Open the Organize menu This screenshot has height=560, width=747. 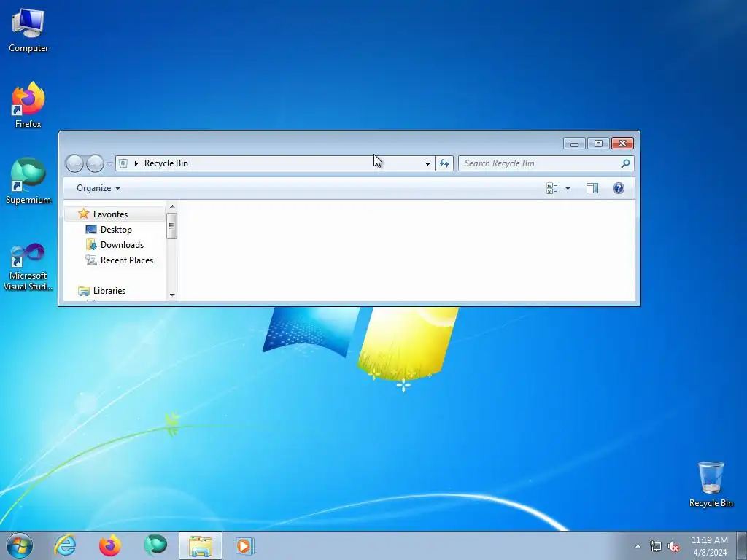click(98, 188)
